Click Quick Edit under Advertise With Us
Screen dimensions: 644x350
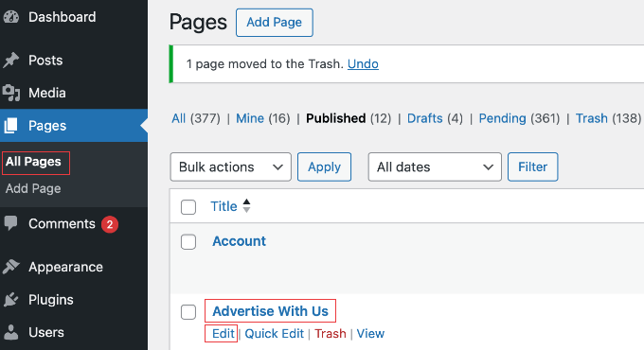[x=274, y=334]
